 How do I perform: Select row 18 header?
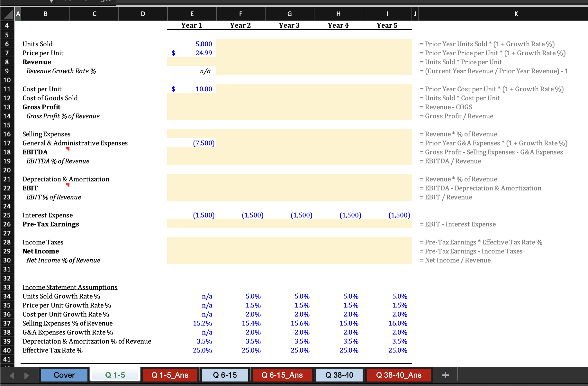click(x=7, y=152)
